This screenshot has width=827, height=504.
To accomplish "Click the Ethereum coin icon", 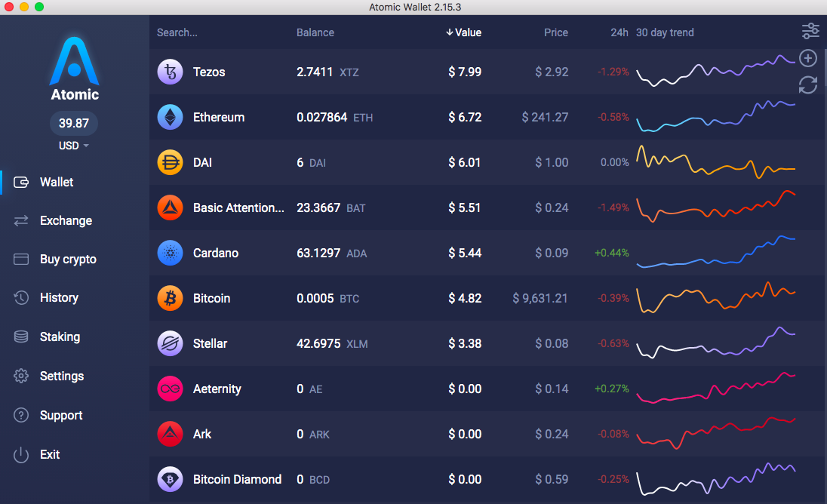I will pos(170,117).
